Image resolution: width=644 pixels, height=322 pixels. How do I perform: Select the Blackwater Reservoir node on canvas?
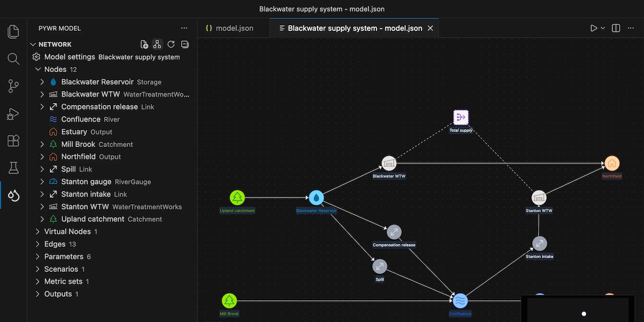[x=316, y=198]
